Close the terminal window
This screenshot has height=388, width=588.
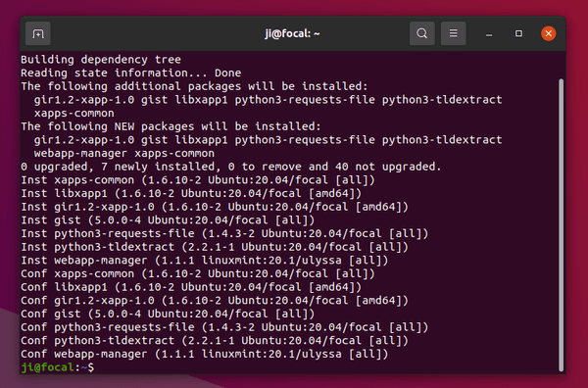tap(548, 33)
